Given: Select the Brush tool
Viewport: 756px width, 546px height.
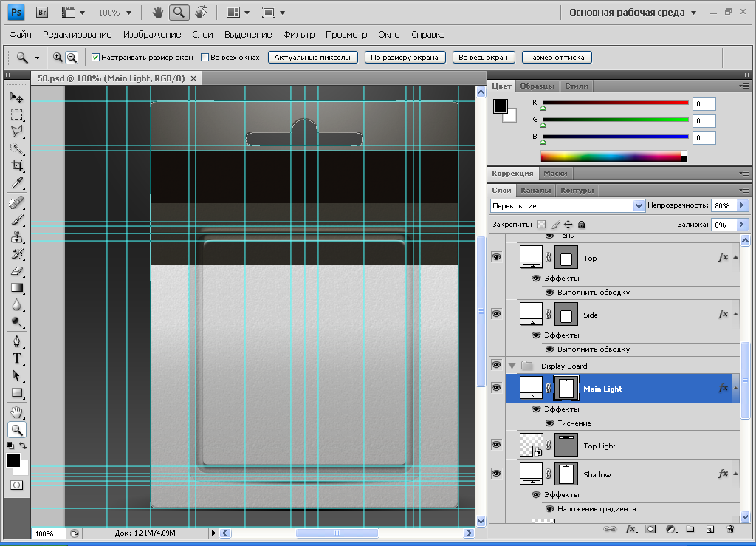Looking at the screenshot, I should tap(16, 220).
